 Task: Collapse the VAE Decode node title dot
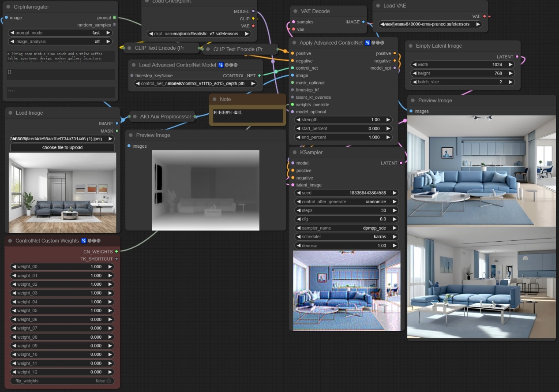tap(296, 11)
